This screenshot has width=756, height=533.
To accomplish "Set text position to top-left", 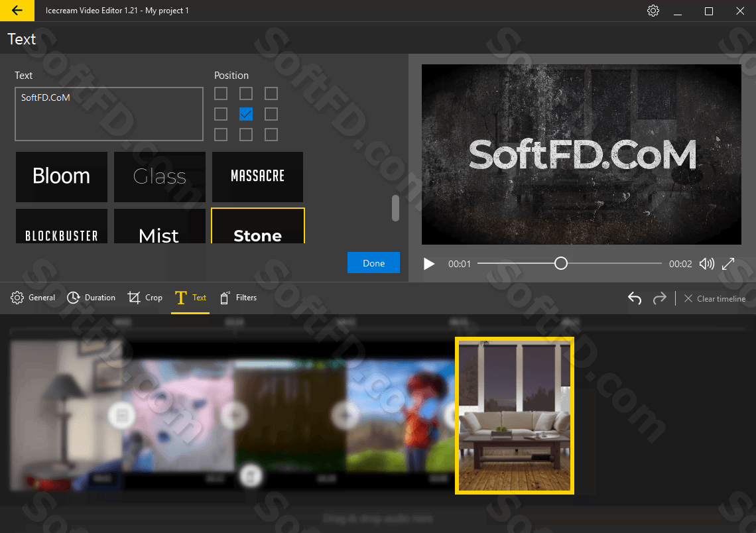I will (x=221, y=93).
